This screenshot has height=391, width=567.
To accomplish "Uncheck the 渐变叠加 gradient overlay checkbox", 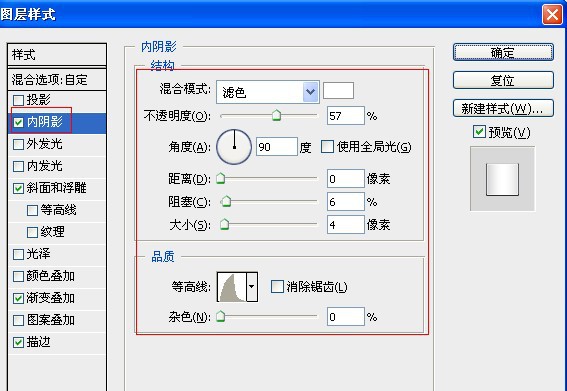I will (18, 298).
